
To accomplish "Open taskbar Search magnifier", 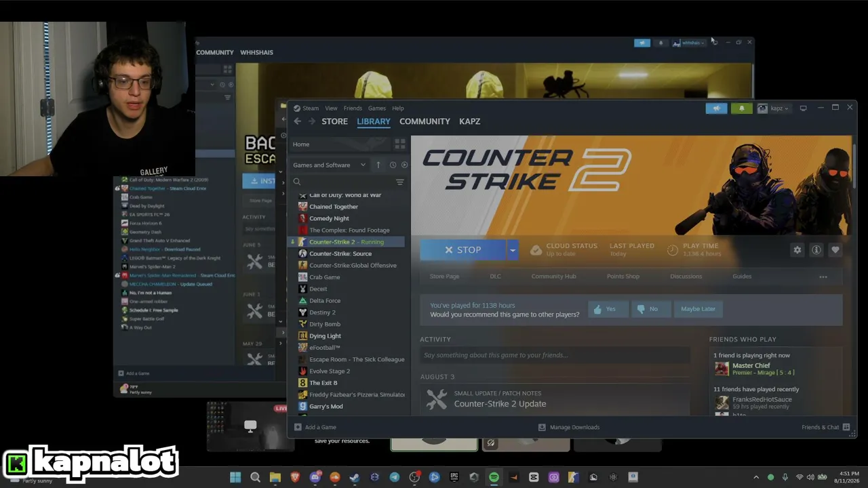I will coord(255,477).
